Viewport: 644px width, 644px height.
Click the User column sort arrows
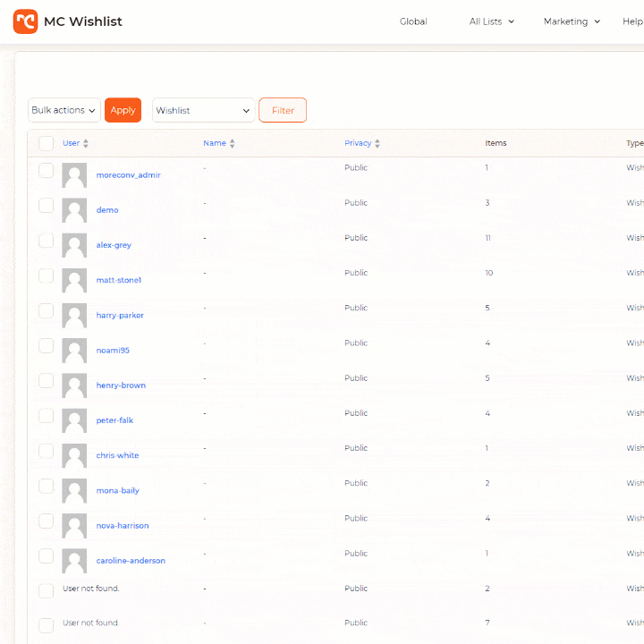(86, 144)
